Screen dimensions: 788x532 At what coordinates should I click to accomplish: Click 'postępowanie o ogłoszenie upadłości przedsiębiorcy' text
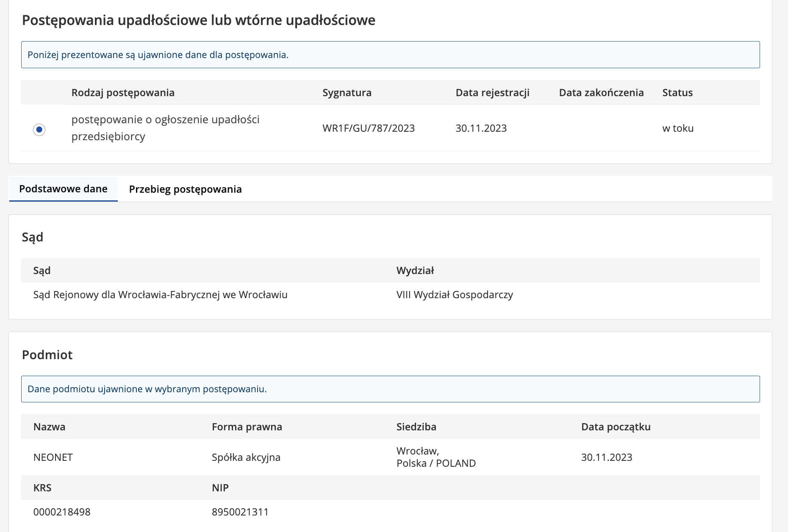pos(165,128)
